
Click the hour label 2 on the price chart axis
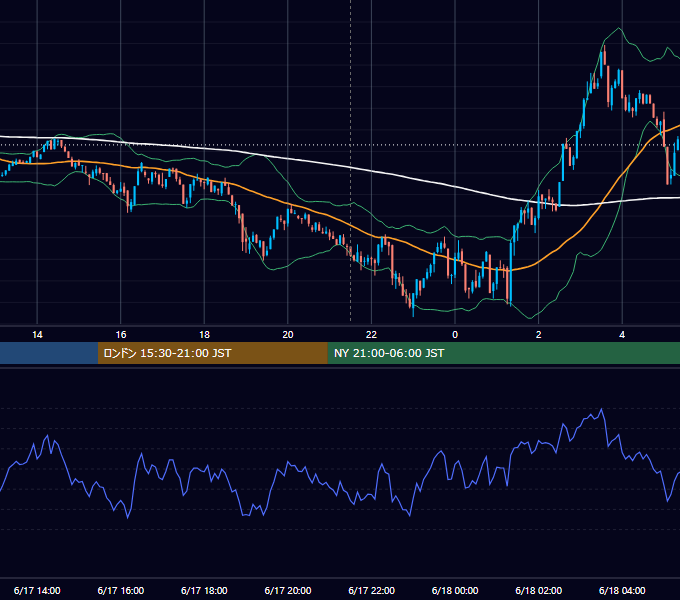539,335
